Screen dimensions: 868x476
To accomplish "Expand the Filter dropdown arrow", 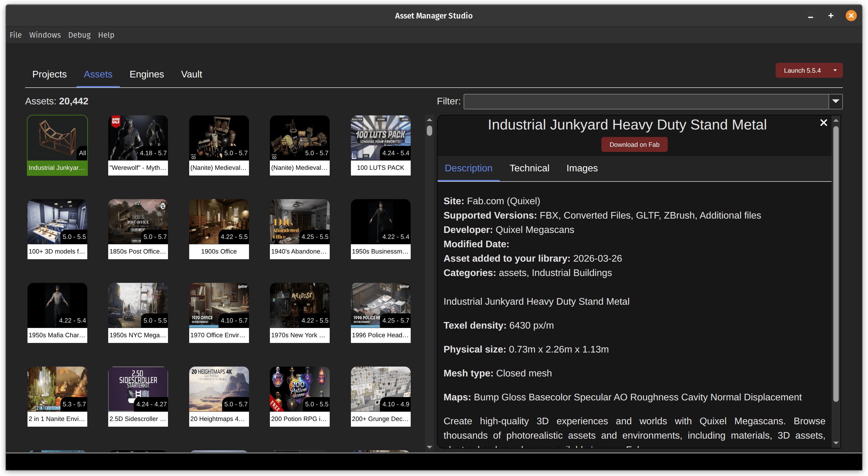I will (836, 101).
